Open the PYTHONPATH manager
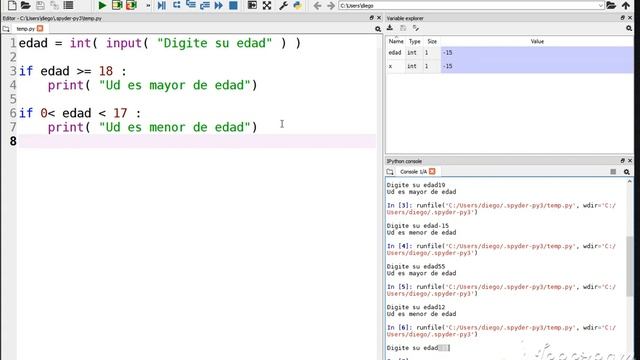This screenshot has width=640, height=360. tap(298, 5)
